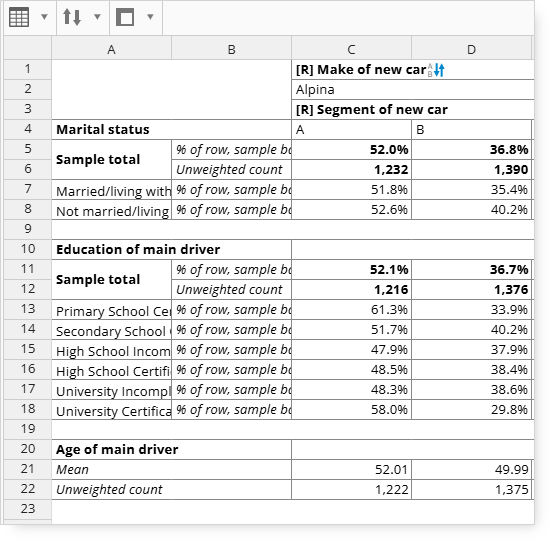Click the 52.1% cell
The height and width of the screenshot is (540, 550).
(x=351, y=269)
